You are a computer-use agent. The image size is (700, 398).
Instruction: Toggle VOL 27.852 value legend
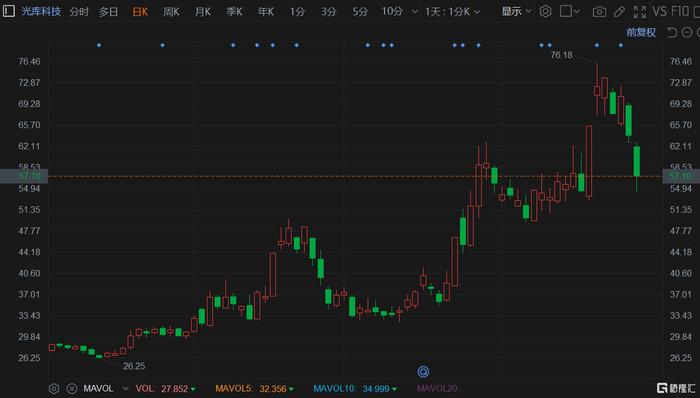coord(165,389)
